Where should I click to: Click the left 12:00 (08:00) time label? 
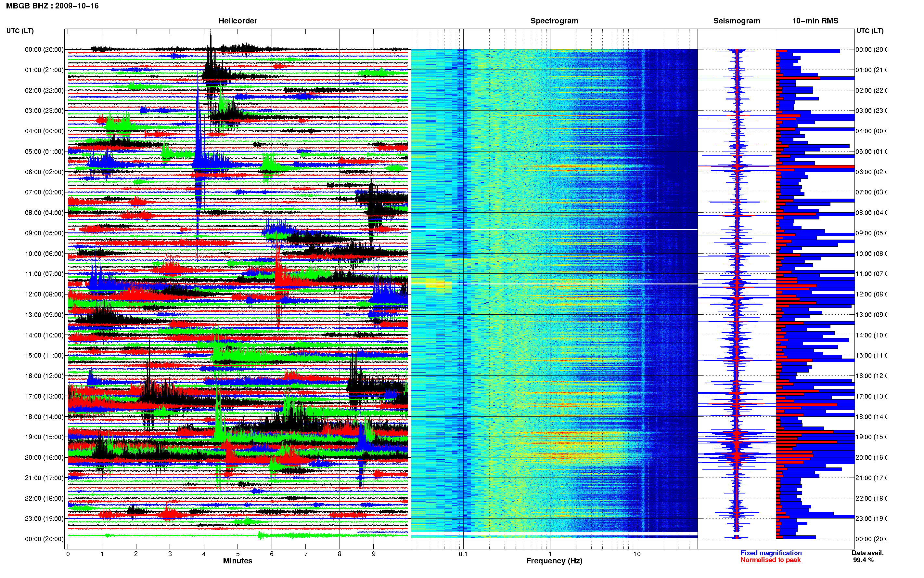44,294
